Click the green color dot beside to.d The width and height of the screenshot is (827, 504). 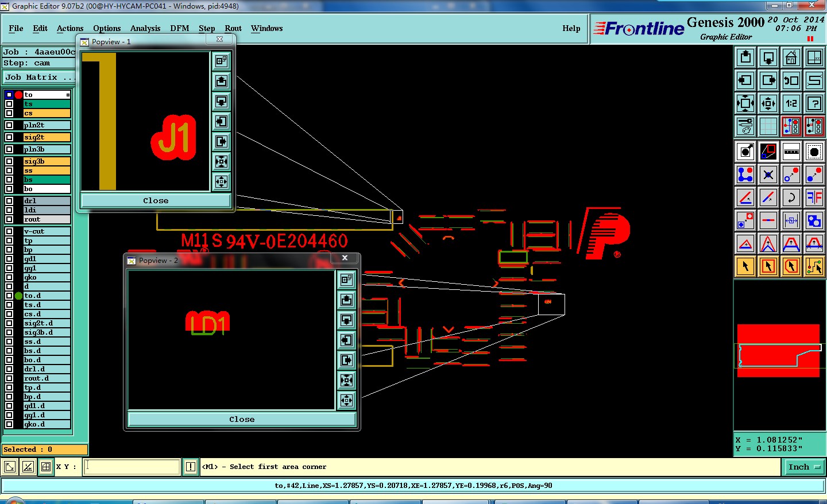[x=18, y=296]
